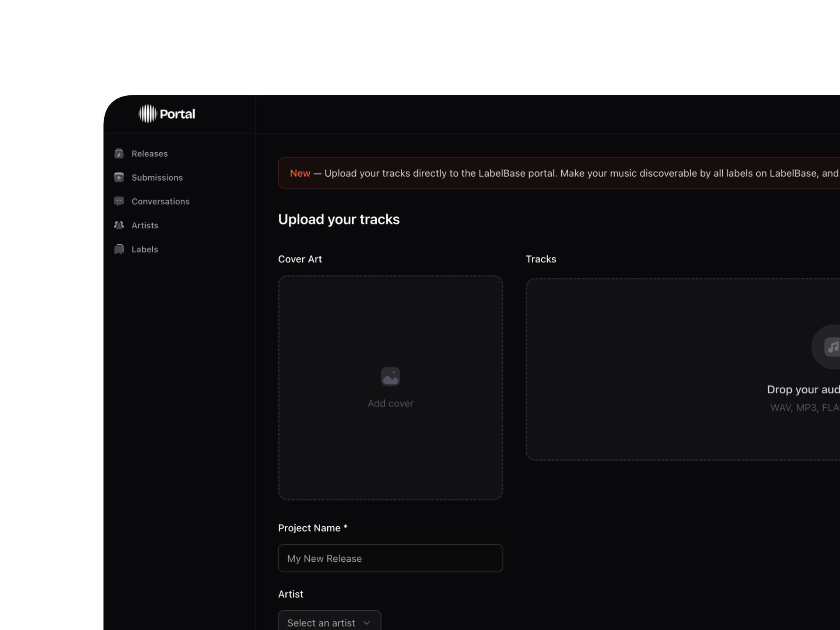Open the Submissions section from sidebar
Image resolution: width=840 pixels, height=630 pixels.
click(x=157, y=177)
